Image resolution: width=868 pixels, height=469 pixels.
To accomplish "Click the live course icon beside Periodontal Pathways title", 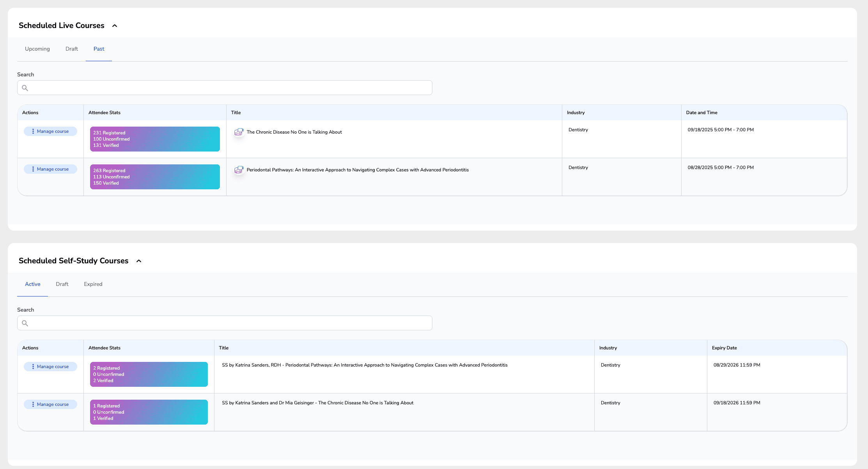I will click(x=239, y=170).
